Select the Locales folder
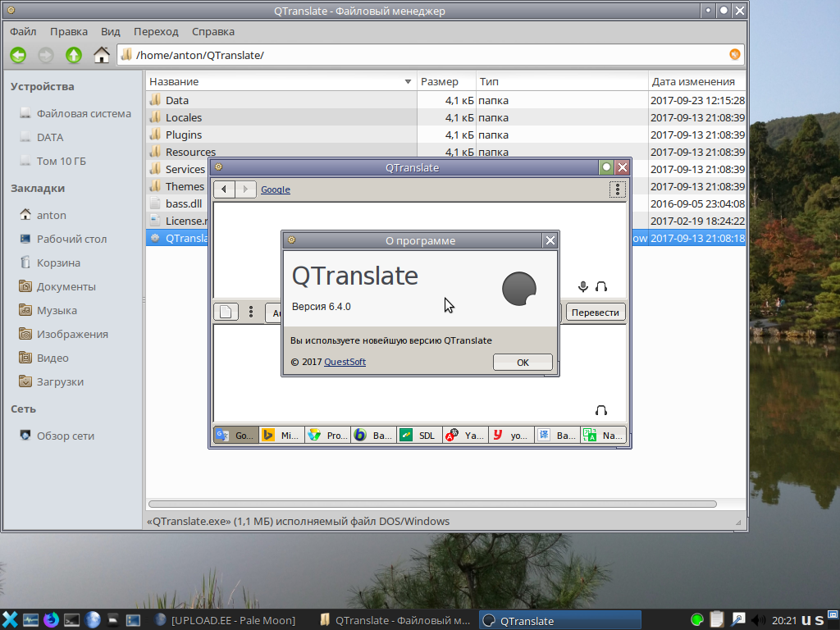The width and height of the screenshot is (840, 630). click(x=183, y=117)
